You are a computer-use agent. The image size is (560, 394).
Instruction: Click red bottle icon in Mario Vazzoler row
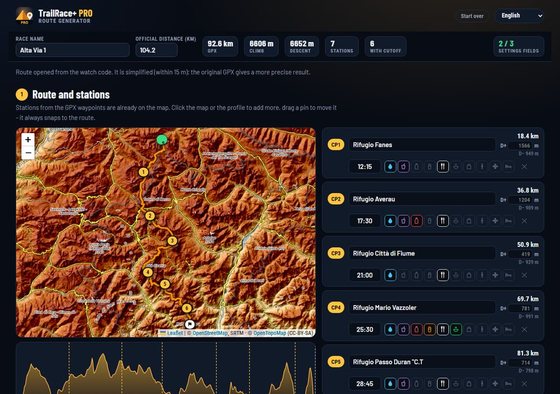tap(416, 329)
